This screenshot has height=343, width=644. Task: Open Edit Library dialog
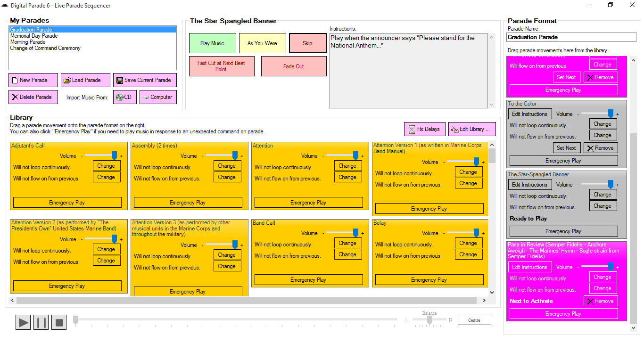472,129
